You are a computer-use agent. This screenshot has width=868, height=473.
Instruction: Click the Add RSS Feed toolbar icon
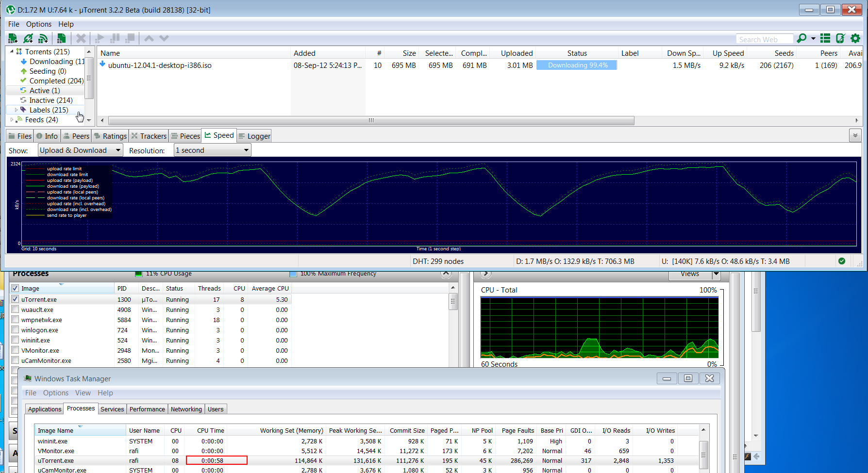[43, 38]
